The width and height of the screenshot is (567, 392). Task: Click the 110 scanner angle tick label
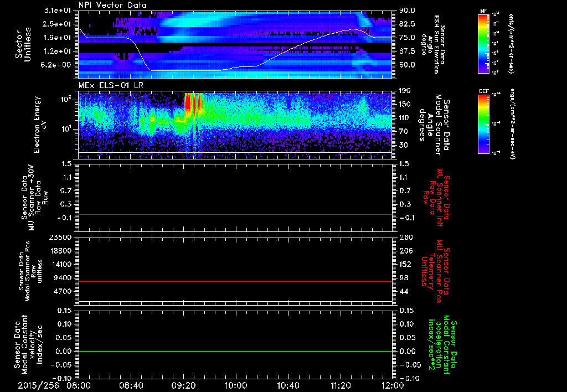(405, 118)
